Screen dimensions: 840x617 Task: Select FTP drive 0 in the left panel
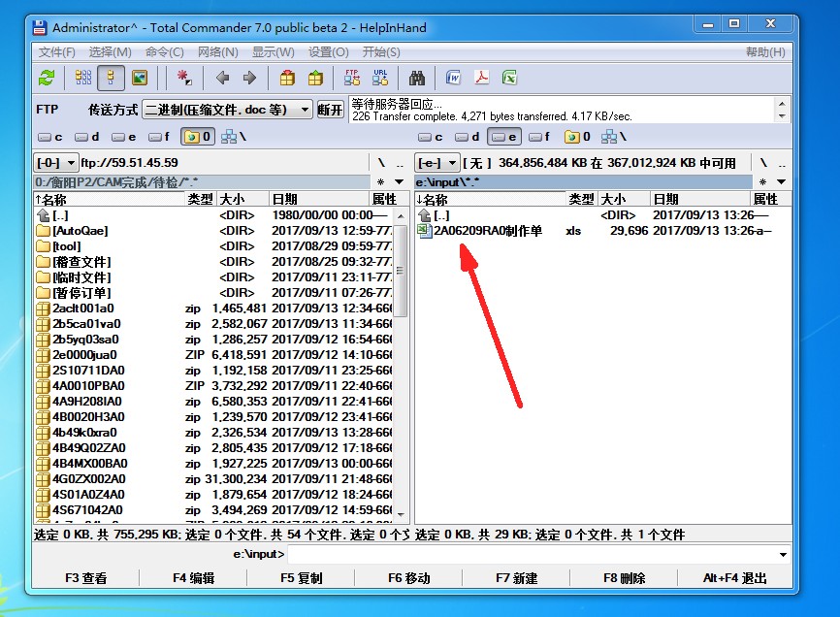pyautogui.click(x=198, y=137)
